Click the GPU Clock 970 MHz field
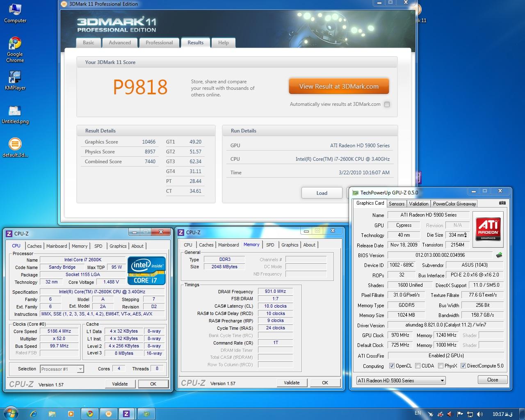The image size is (525, 420). click(400, 335)
